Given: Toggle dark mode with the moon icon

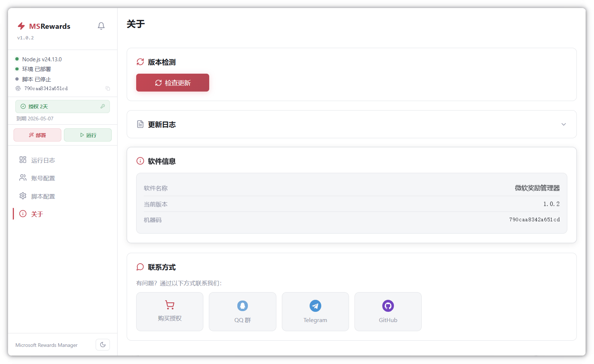Looking at the screenshot, I should click(103, 345).
